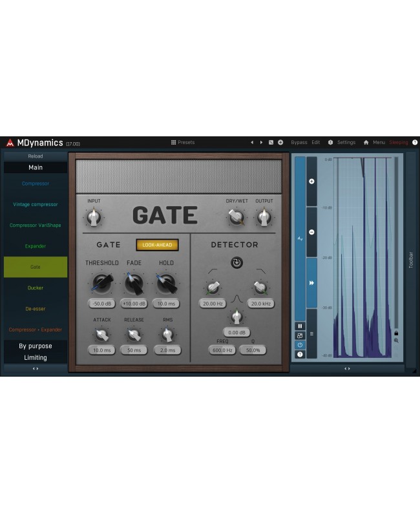Select the highlighted Gate device
The image size is (420, 513).
pos(36,267)
